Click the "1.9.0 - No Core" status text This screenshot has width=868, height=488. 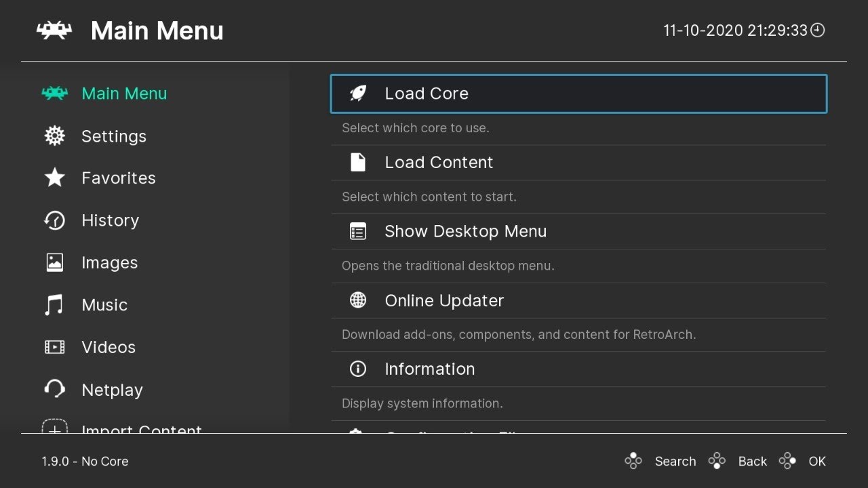(x=85, y=461)
